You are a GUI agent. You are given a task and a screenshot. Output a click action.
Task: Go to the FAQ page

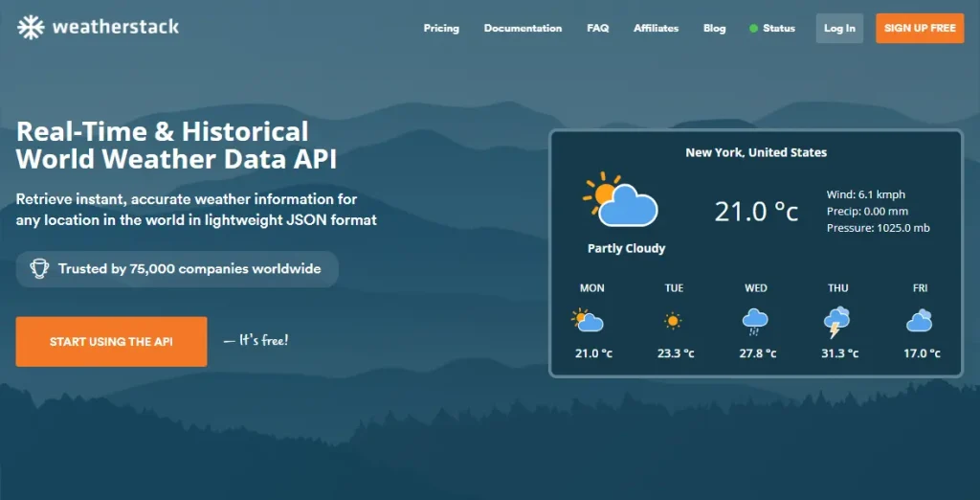pos(597,28)
